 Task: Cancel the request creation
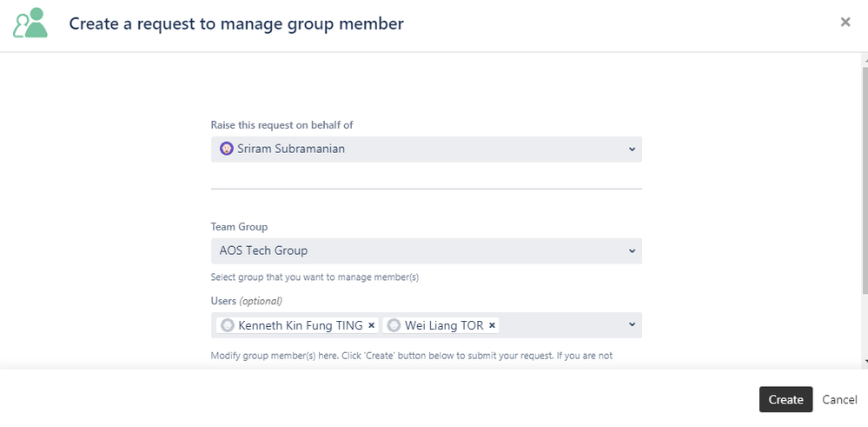839,399
